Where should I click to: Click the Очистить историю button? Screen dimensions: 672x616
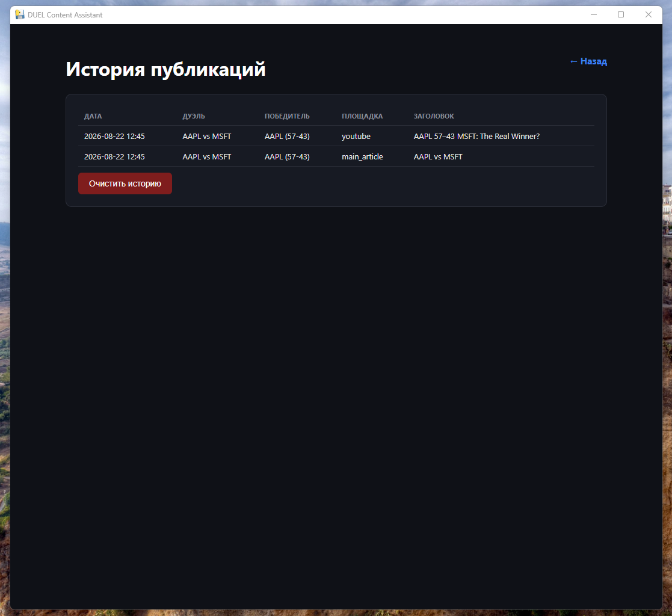click(x=125, y=183)
